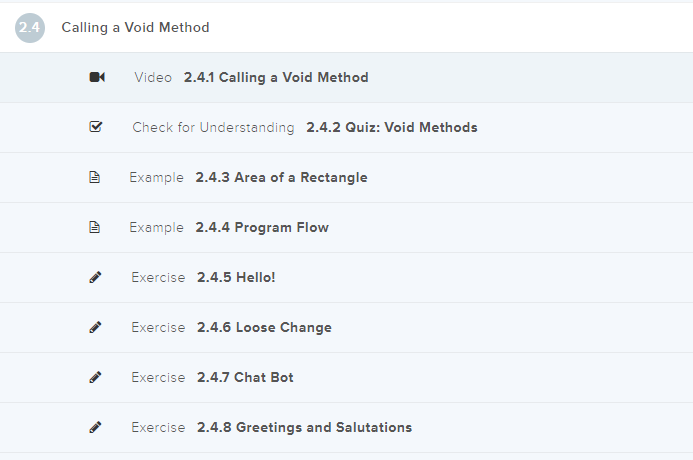Click the document icon next to Program Flow

point(95,227)
